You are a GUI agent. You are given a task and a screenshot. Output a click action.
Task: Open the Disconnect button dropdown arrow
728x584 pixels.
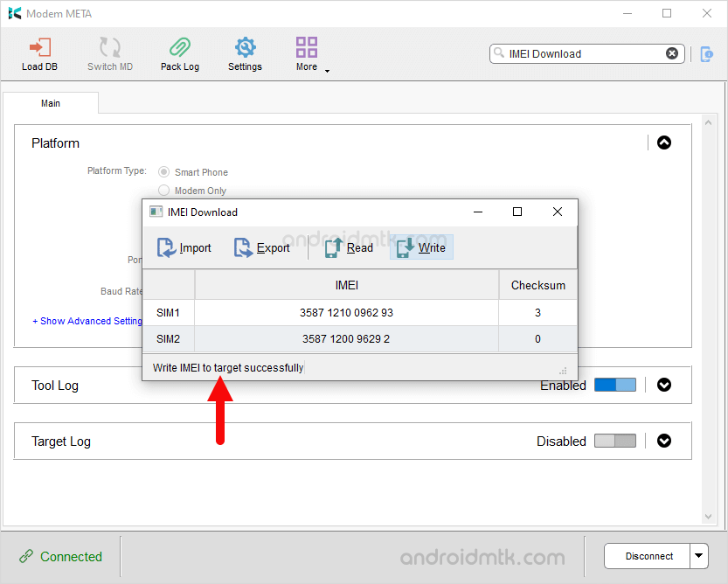tap(698, 556)
